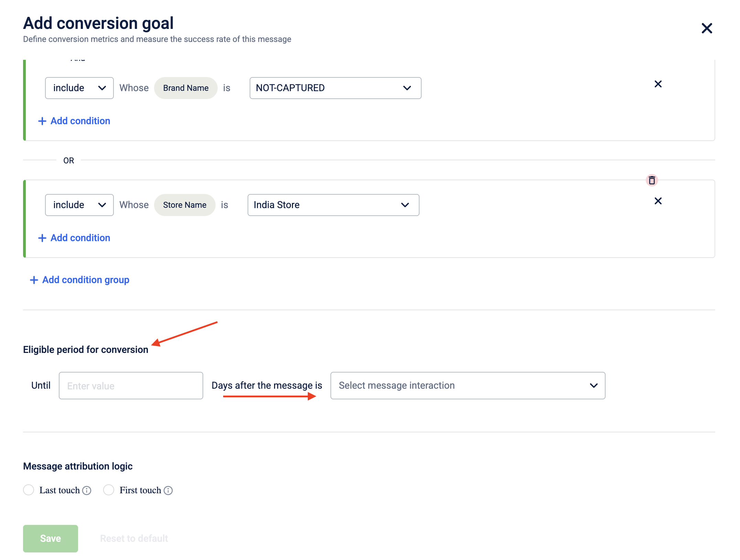The image size is (740, 560).
Task: Open include dropdown for Brand Name condition
Action: coord(79,88)
